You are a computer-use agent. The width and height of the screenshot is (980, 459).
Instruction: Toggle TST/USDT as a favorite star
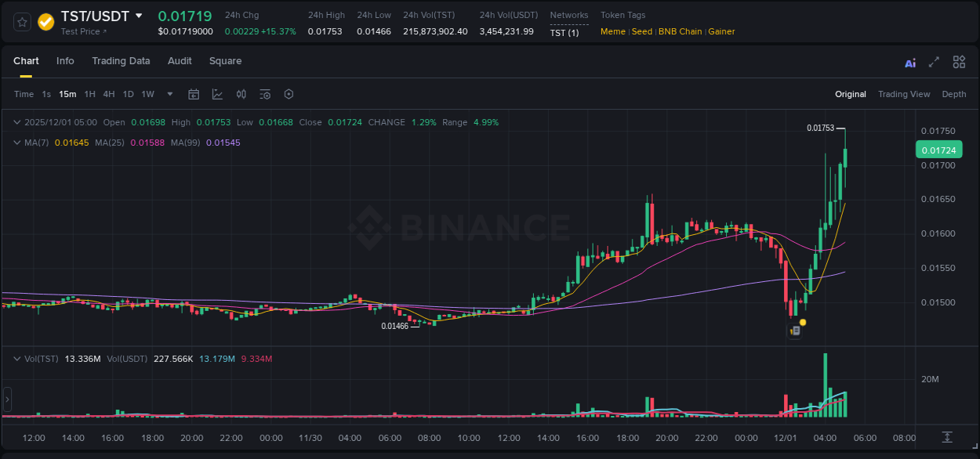click(x=21, y=22)
